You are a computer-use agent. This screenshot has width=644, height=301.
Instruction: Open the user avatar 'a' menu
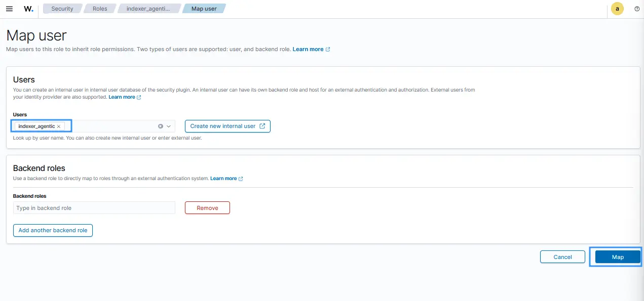coord(617,9)
